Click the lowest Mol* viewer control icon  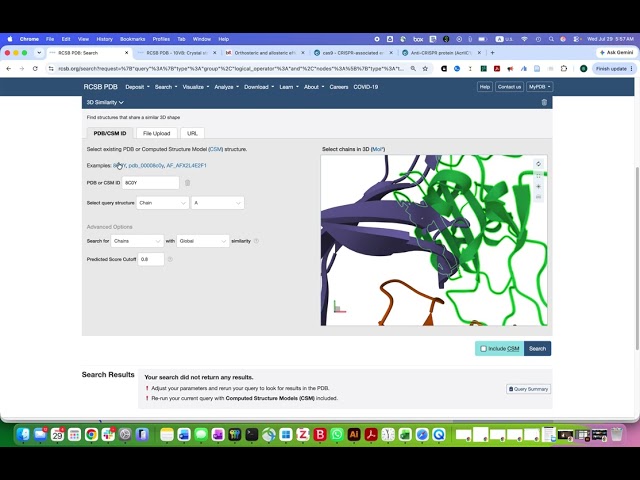point(538,198)
